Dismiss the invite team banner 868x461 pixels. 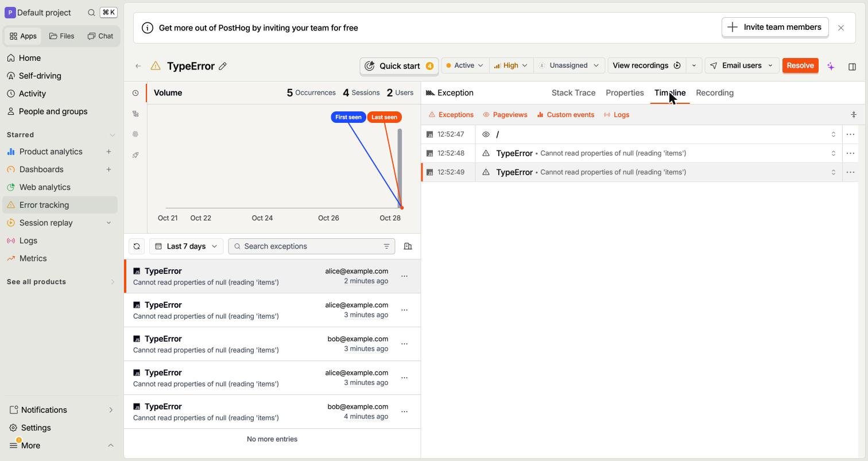click(841, 28)
